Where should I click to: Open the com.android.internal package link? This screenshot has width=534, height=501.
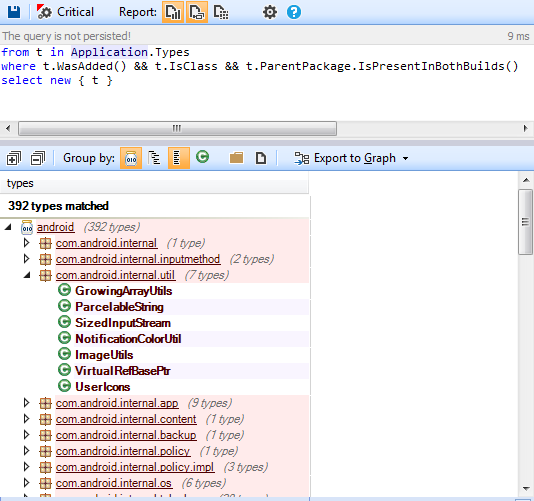(106, 243)
